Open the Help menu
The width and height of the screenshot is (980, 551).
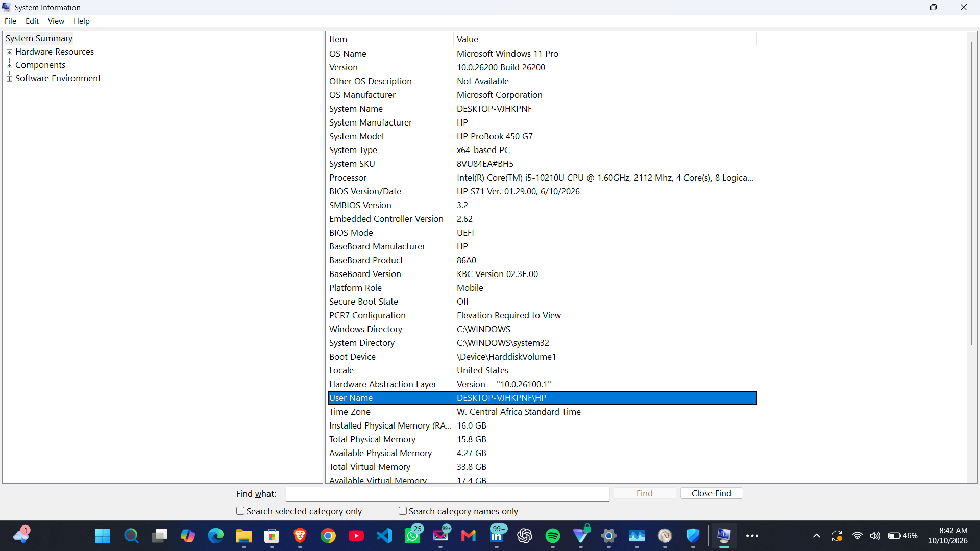tap(82, 21)
